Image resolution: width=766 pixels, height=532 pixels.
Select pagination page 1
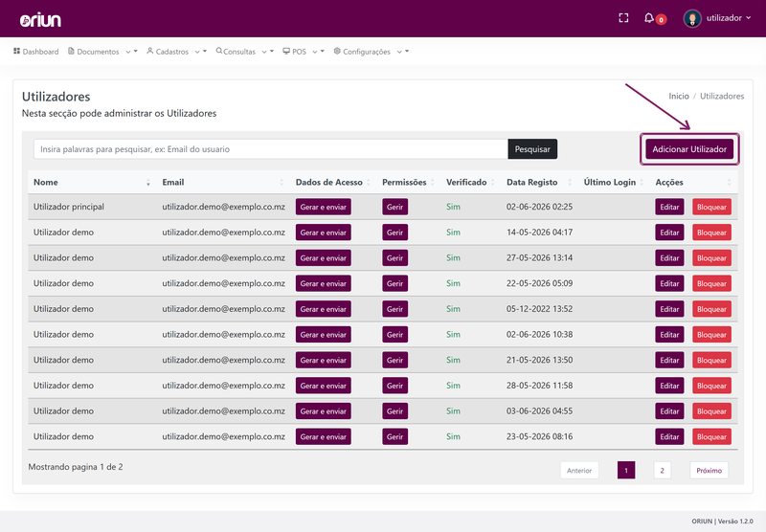626,471
